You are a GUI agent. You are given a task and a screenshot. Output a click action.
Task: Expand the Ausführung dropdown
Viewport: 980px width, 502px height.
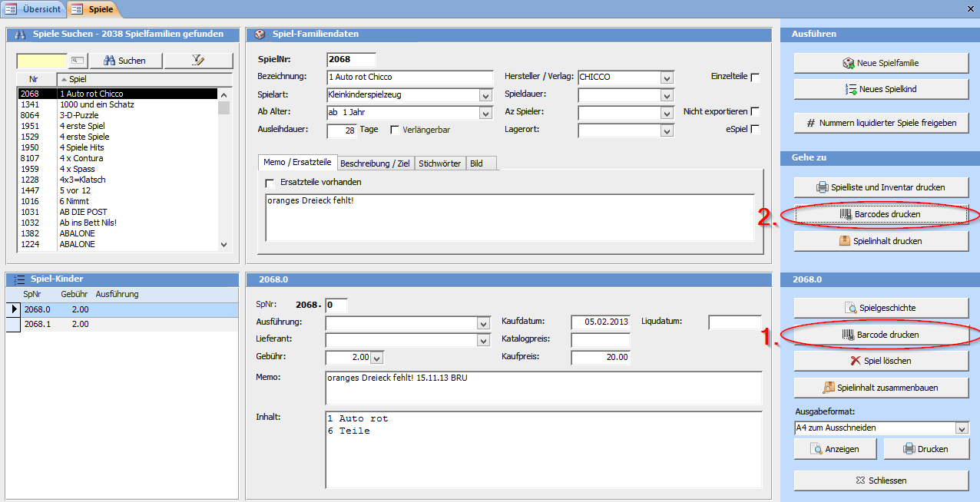[x=483, y=323]
